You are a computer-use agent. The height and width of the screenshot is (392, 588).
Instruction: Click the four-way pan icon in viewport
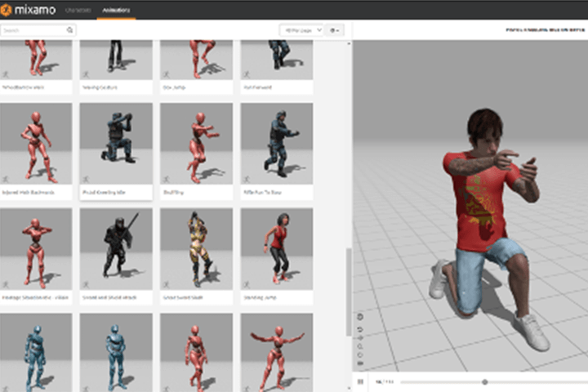(360, 338)
